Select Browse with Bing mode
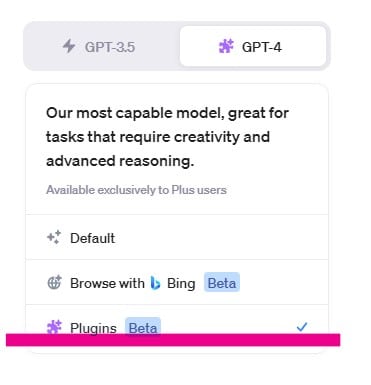Viewport: 371px width, 385px height. coord(177,282)
